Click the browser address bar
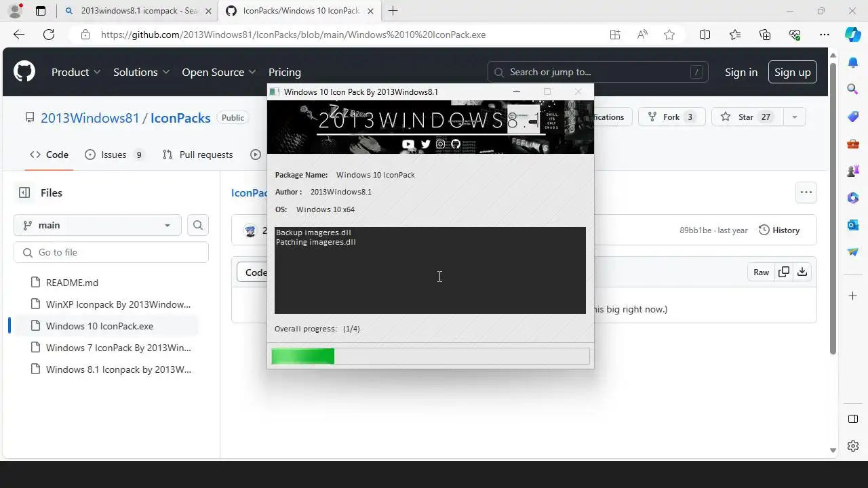The image size is (868, 488). pos(339,35)
